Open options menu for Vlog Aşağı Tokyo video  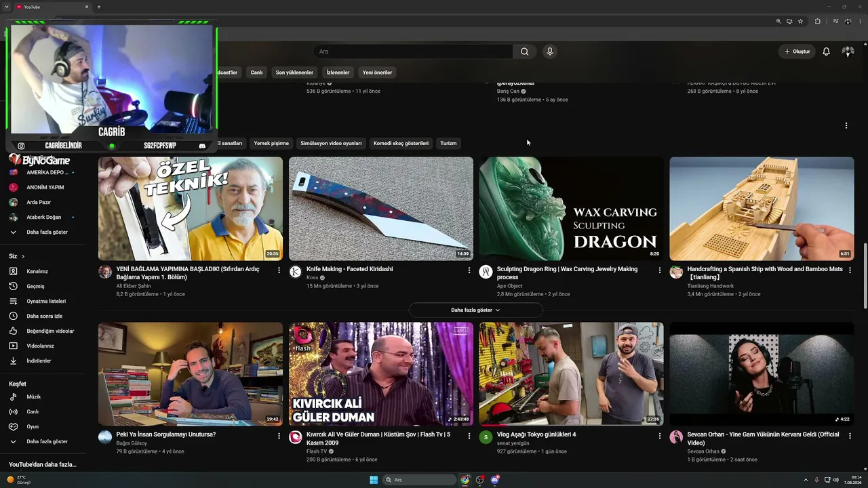(x=659, y=435)
